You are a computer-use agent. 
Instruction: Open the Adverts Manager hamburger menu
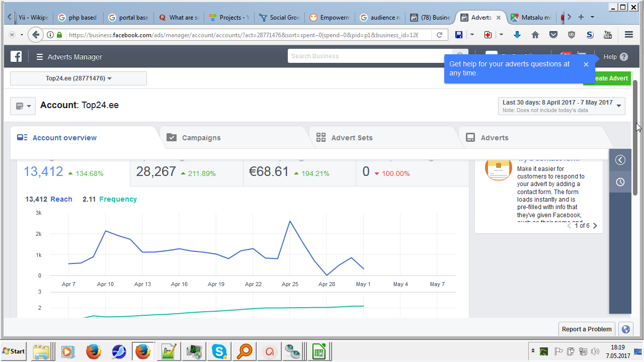(x=40, y=57)
